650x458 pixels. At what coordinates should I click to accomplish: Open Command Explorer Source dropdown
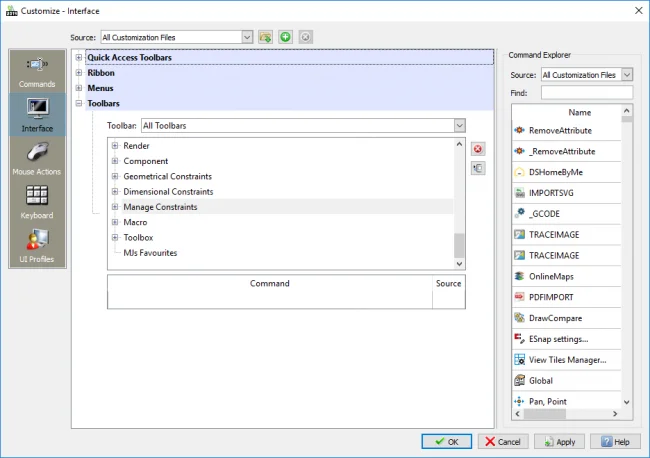click(x=626, y=75)
